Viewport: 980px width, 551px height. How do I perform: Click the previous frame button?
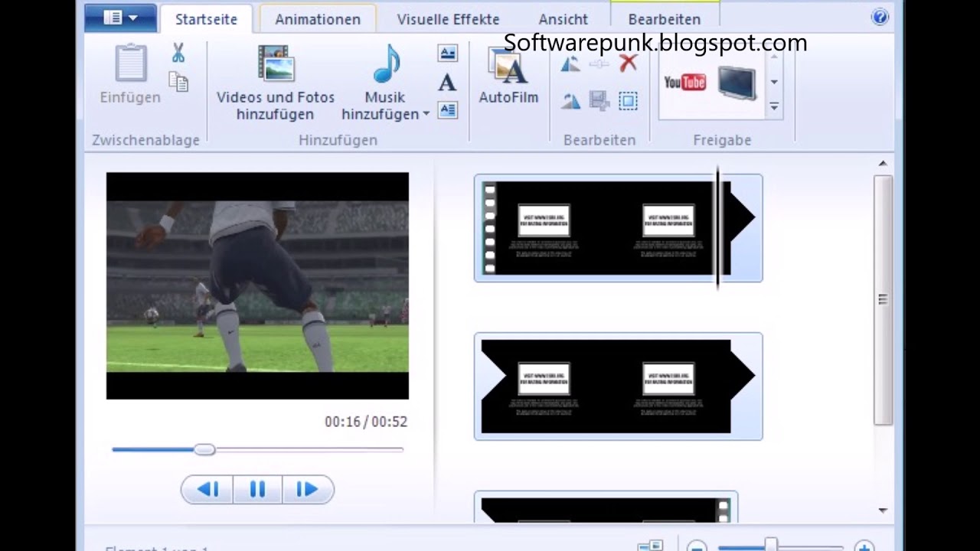click(207, 490)
